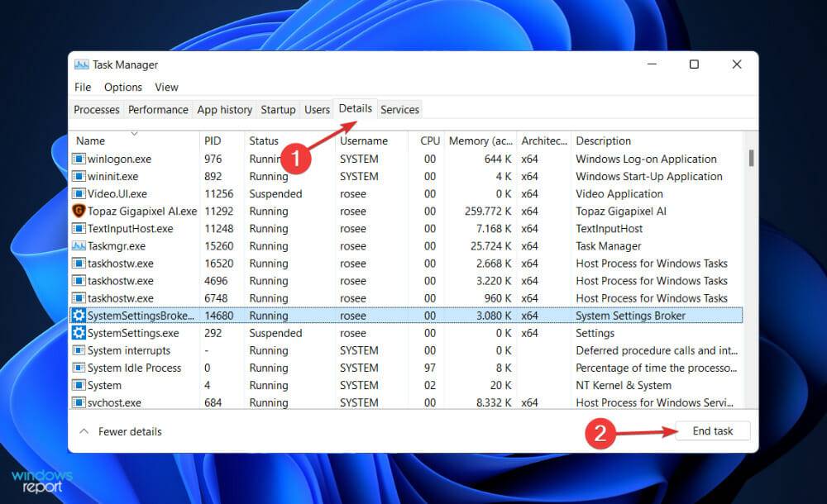
Task: Select the winlogon.exe process icon
Action: (x=80, y=159)
